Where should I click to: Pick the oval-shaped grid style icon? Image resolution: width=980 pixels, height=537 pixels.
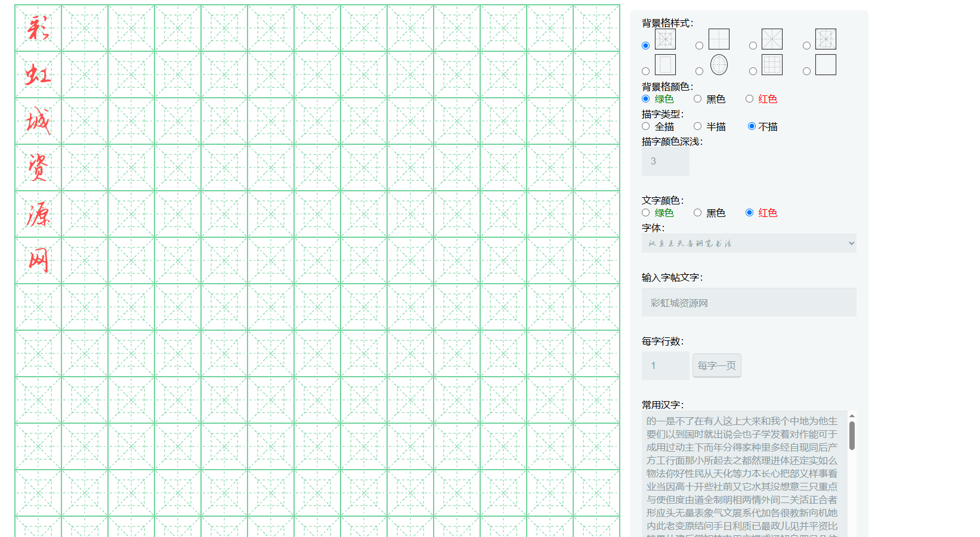point(718,65)
